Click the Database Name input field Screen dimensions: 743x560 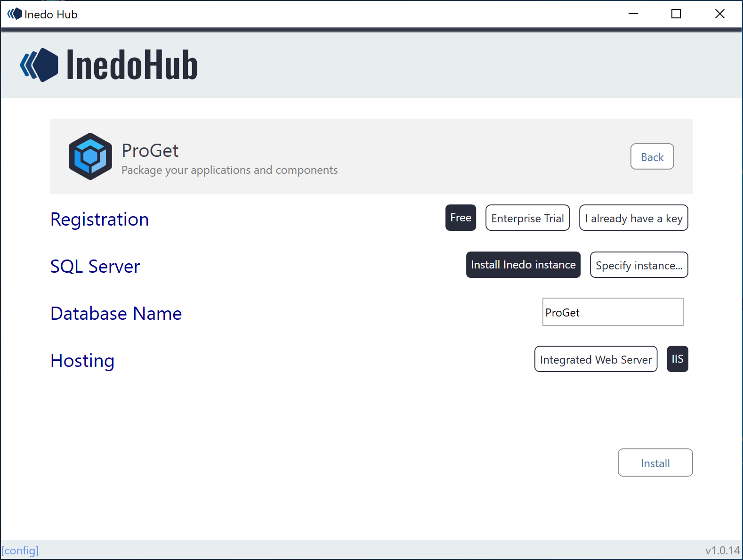tap(613, 312)
